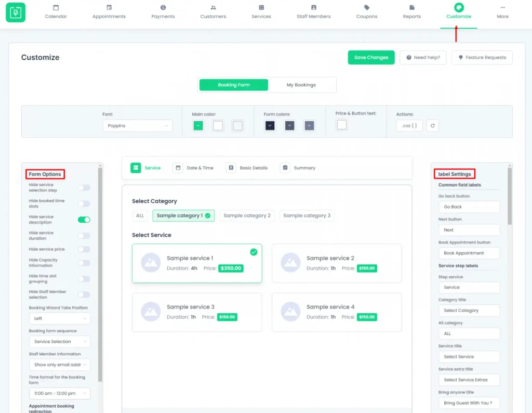Go to Customers via its people icon
The height and width of the screenshot is (413, 532).
click(213, 8)
